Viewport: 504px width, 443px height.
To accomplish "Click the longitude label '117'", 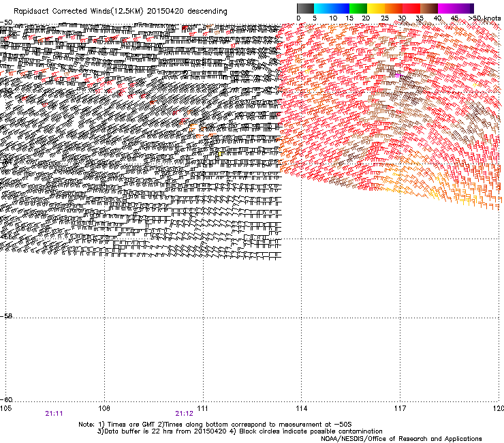I will coord(400,408).
